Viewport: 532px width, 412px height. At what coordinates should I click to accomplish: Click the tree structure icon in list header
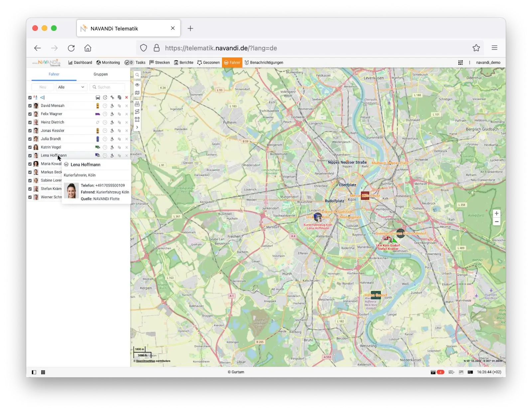tap(43, 97)
